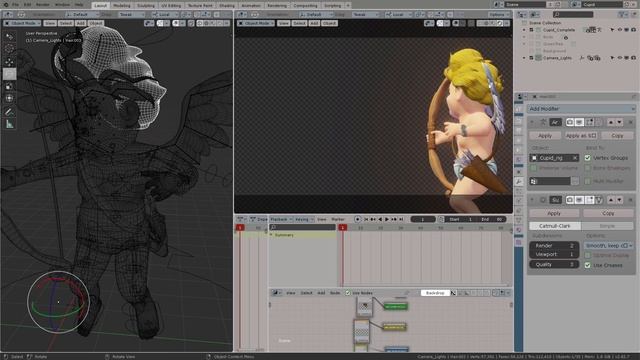640x360 pixels.
Task: Select the Cursor tool in left toolbar
Action: [x=9, y=49]
